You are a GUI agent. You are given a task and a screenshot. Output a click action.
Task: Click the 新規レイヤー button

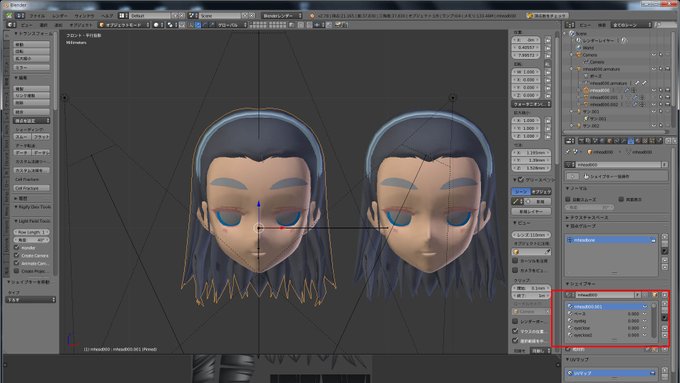[x=531, y=211]
